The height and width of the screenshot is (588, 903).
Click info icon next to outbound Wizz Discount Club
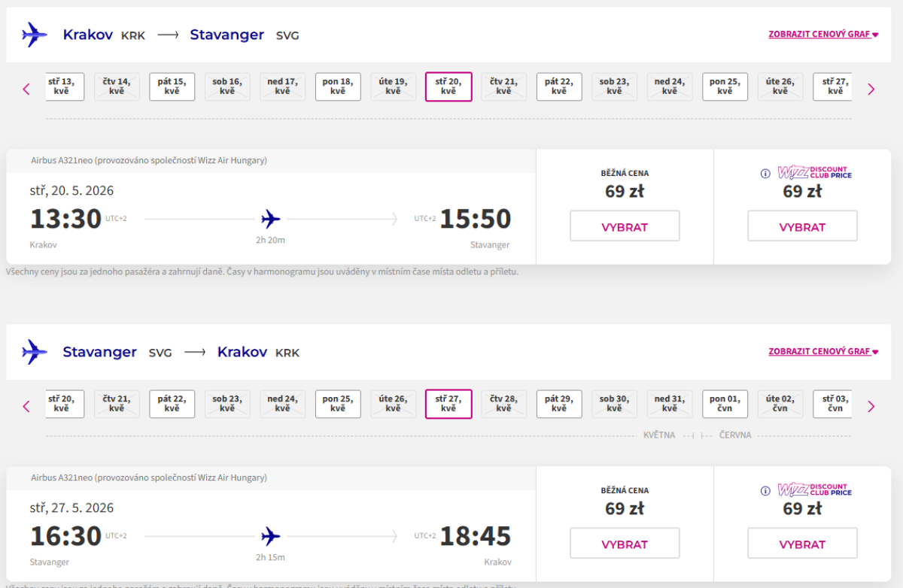pos(765,174)
